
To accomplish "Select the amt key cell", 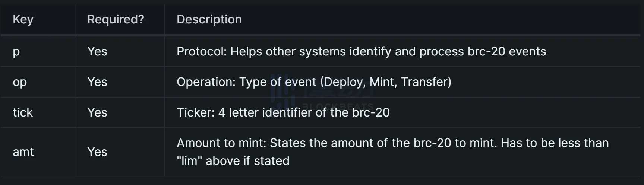I will pos(23,152).
